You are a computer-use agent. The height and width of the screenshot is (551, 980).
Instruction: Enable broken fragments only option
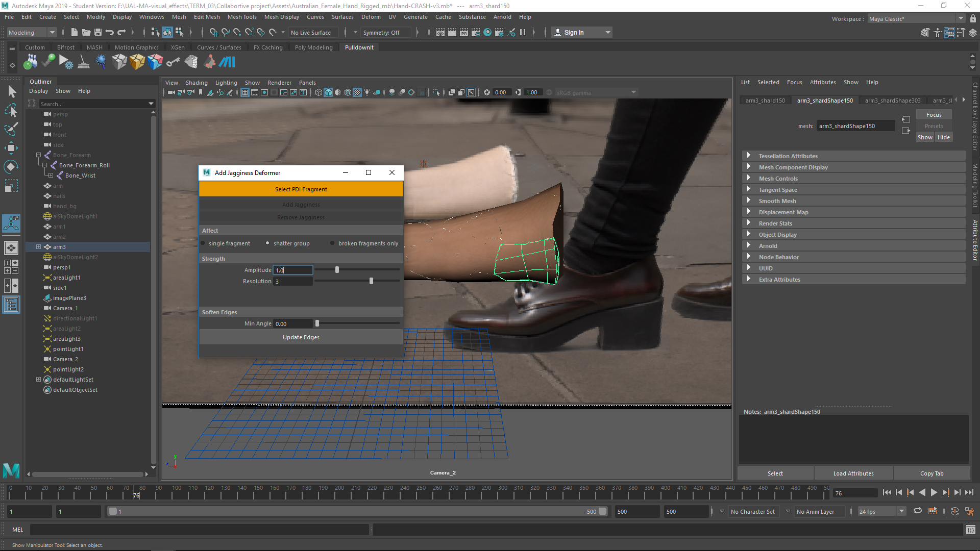[x=332, y=243]
